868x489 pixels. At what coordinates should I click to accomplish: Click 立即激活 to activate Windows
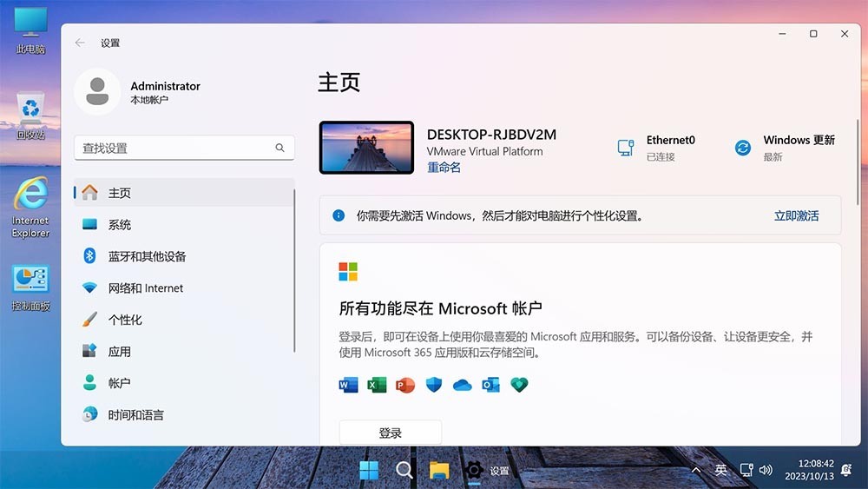coord(796,215)
